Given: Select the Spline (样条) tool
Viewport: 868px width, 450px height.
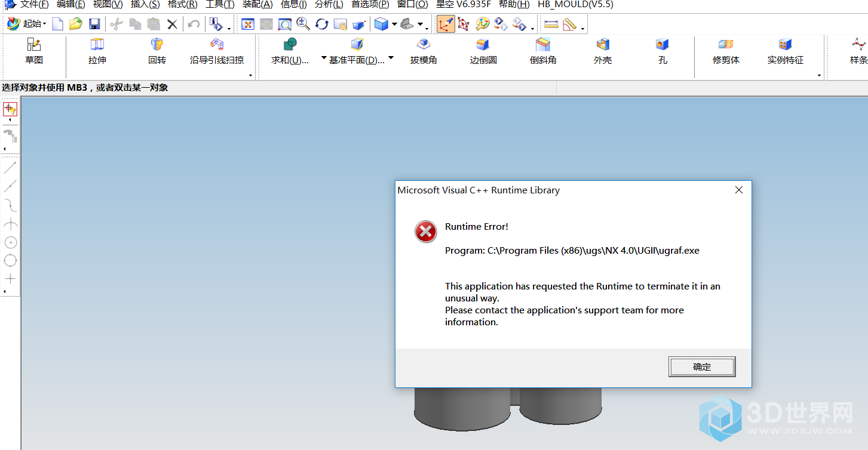Looking at the screenshot, I should click(x=858, y=51).
